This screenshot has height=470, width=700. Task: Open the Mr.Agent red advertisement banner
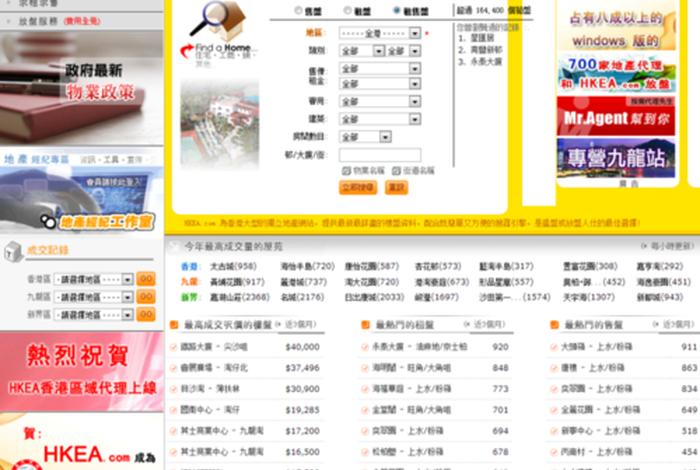(616, 116)
